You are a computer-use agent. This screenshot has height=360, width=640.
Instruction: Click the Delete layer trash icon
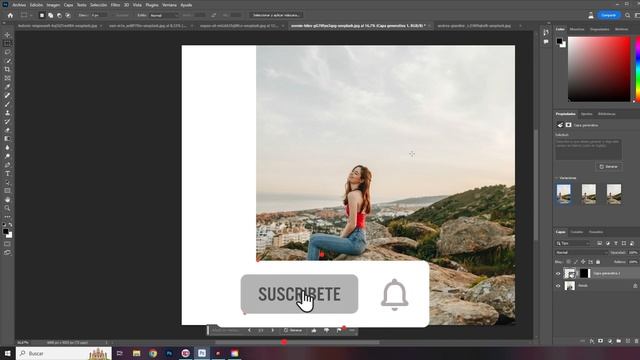pyautogui.click(x=636, y=341)
